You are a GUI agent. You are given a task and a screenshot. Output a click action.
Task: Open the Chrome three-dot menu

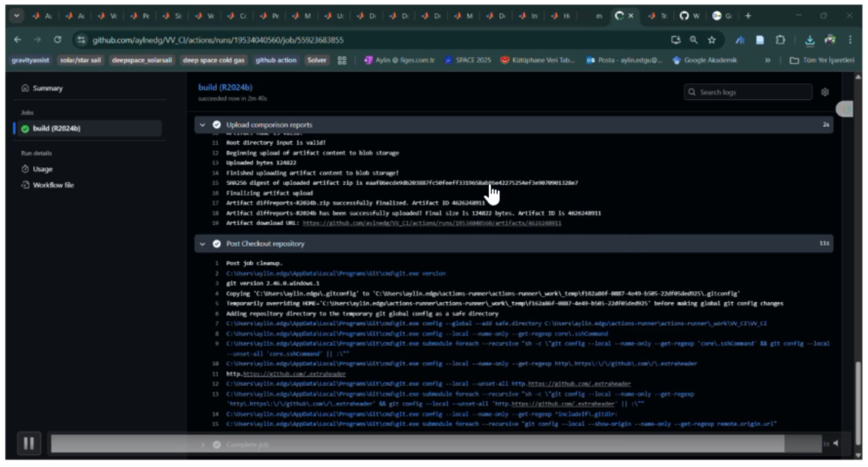(850, 40)
